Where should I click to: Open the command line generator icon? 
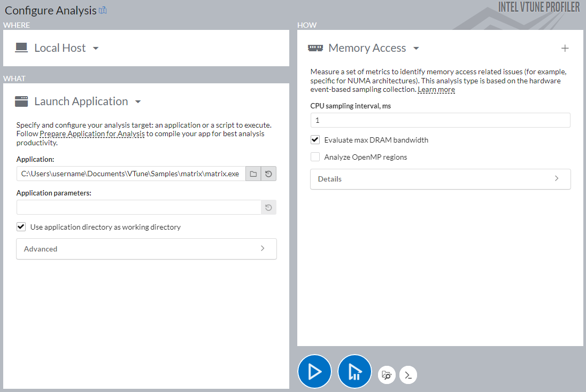(408, 375)
